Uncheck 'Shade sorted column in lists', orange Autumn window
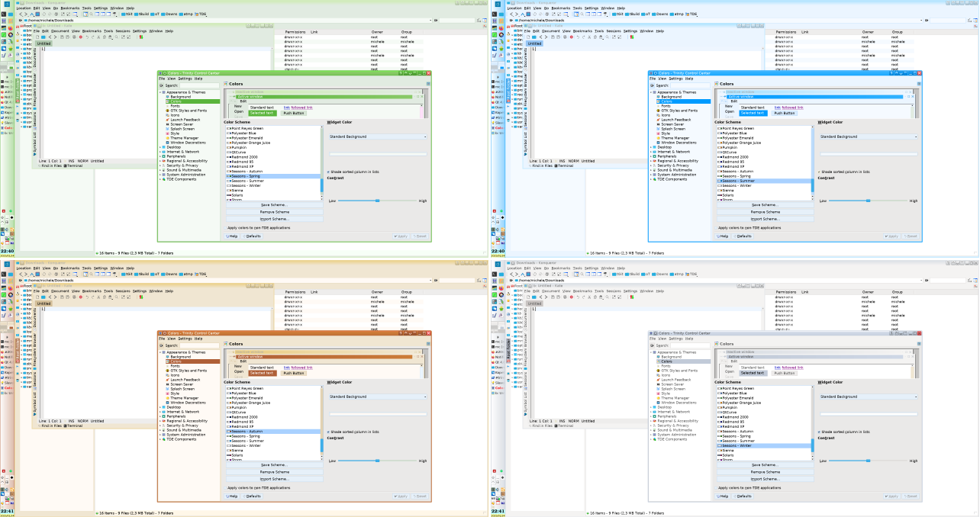Viewport: 980px width, 517px height. (329, 432)
